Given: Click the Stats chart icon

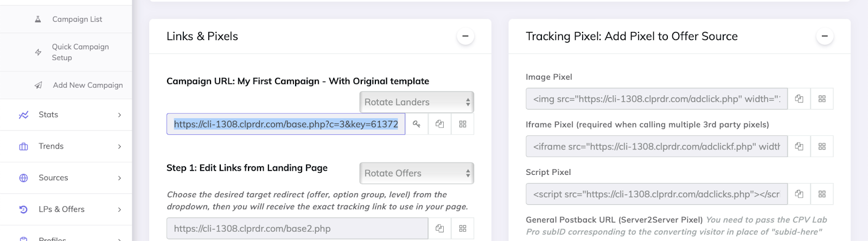Looking at the screenshot, I should click(x=23, y=115).
